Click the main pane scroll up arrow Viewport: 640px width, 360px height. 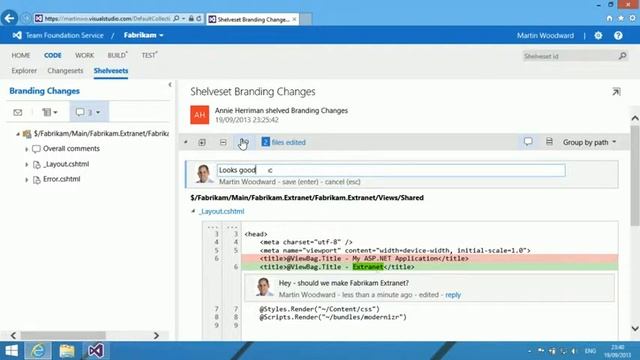click(x=635, y=118)
